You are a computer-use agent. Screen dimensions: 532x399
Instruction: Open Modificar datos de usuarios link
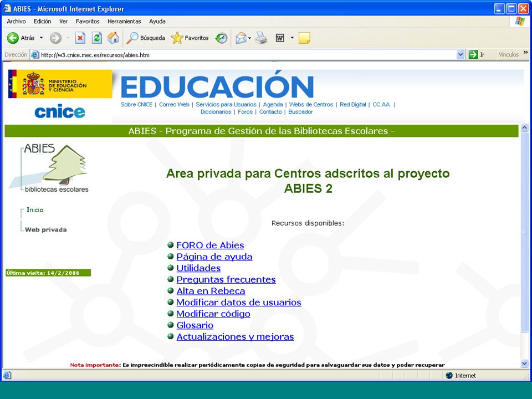pyautogui.click(x=239, y=303)
